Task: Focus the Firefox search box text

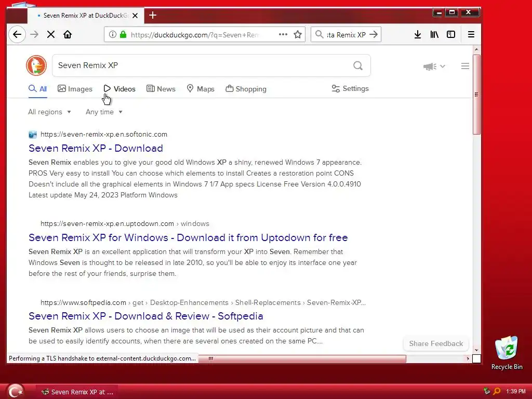Action: (346, 35)
